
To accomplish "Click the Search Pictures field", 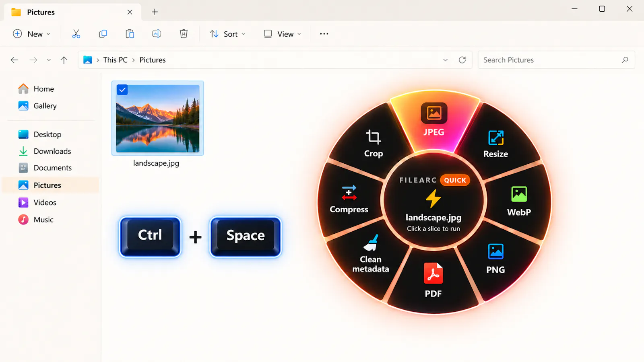I will click(556, 60).
